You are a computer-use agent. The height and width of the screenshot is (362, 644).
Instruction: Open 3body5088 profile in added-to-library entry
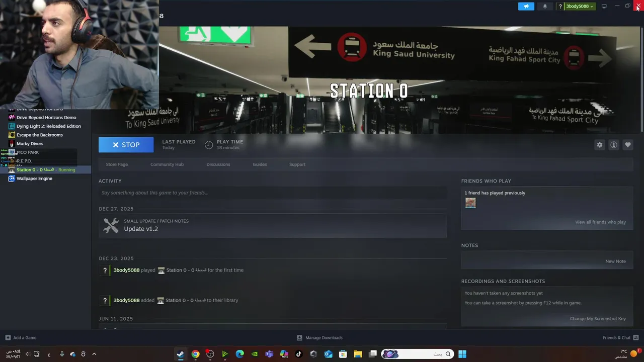tap(126, 300)
